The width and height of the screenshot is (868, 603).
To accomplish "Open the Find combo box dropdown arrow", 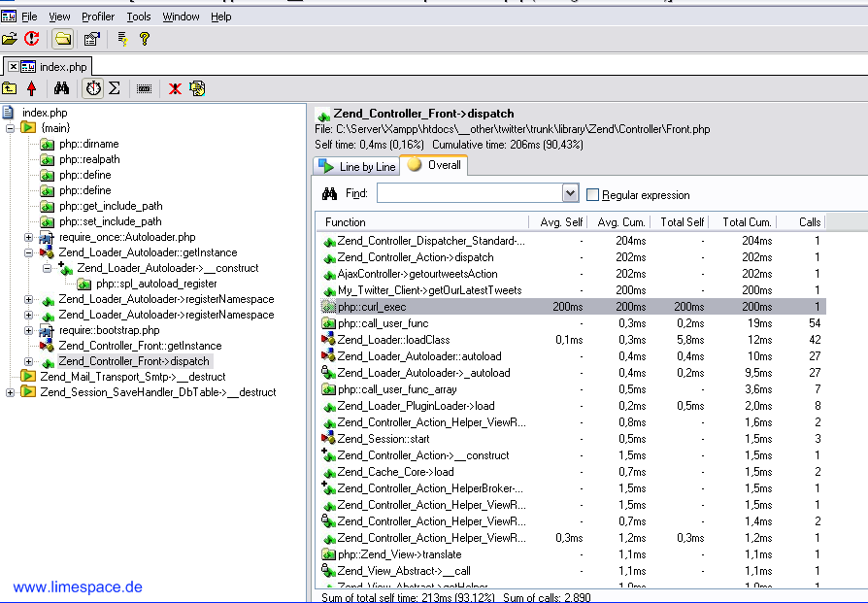I will pyautogui.click(x=570, y=194).
